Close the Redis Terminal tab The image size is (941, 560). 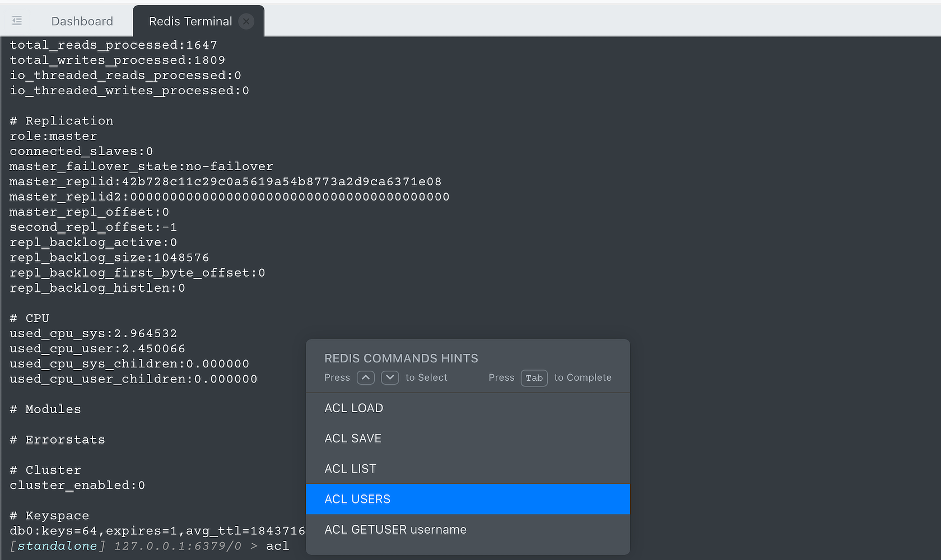pyautogui.click(x=246, y=21)
